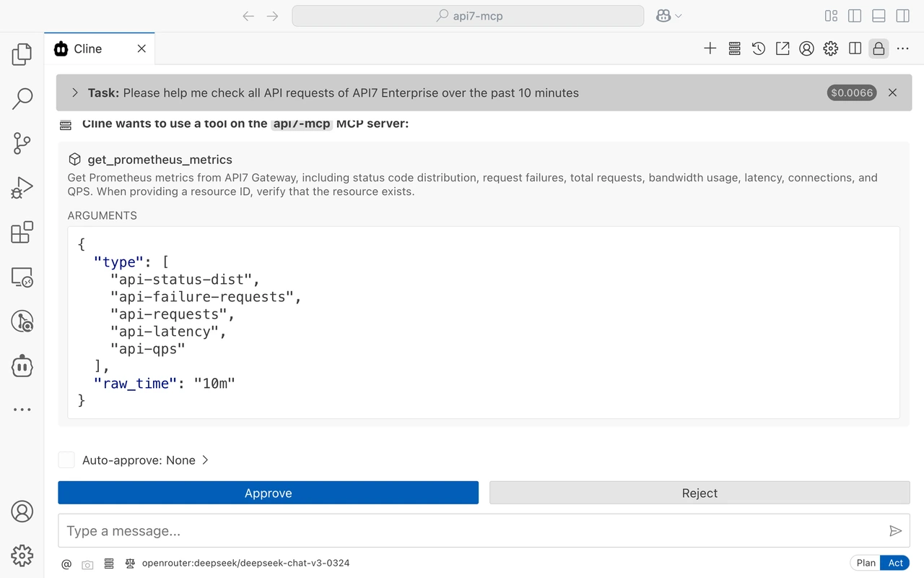Screen dimensions: 924x578
Task: Open MCP Servers from Cline toolbar
Action: coord(735,48)
